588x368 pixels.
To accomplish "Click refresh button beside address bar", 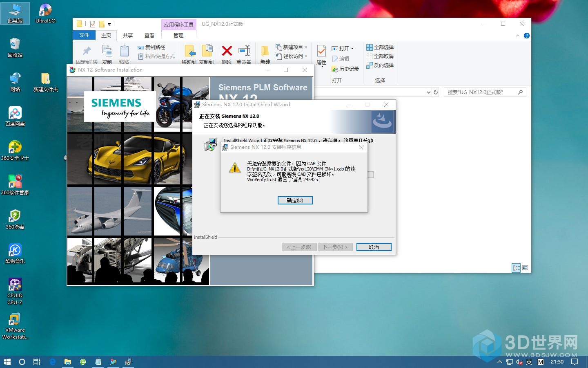I will click(x=436, y=92).
